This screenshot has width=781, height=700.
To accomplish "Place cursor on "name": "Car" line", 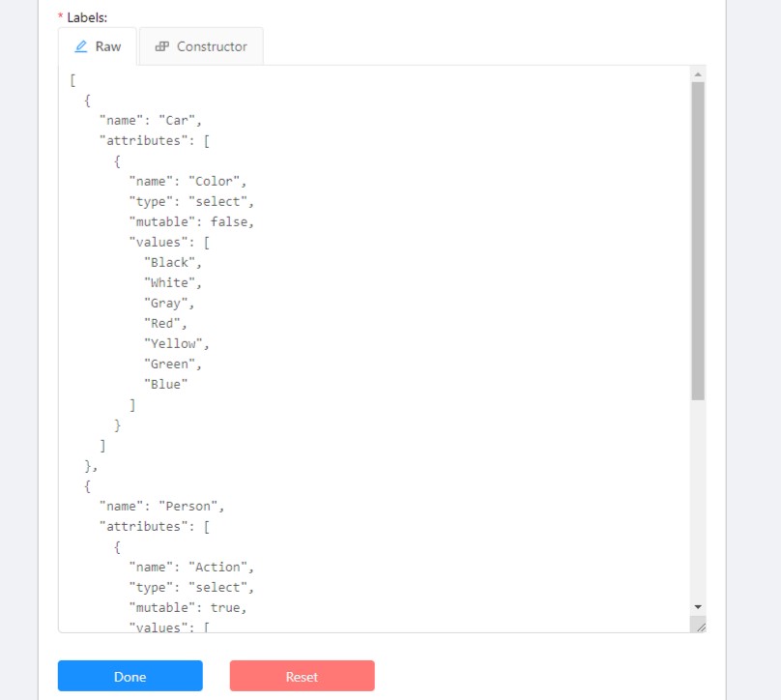I will (150, 121).
